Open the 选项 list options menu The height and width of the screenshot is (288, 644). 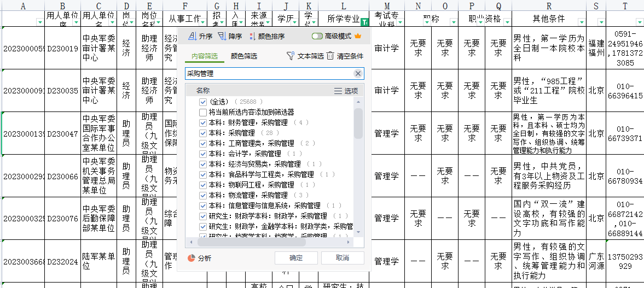pyautogui.click(x=338, y=91)
